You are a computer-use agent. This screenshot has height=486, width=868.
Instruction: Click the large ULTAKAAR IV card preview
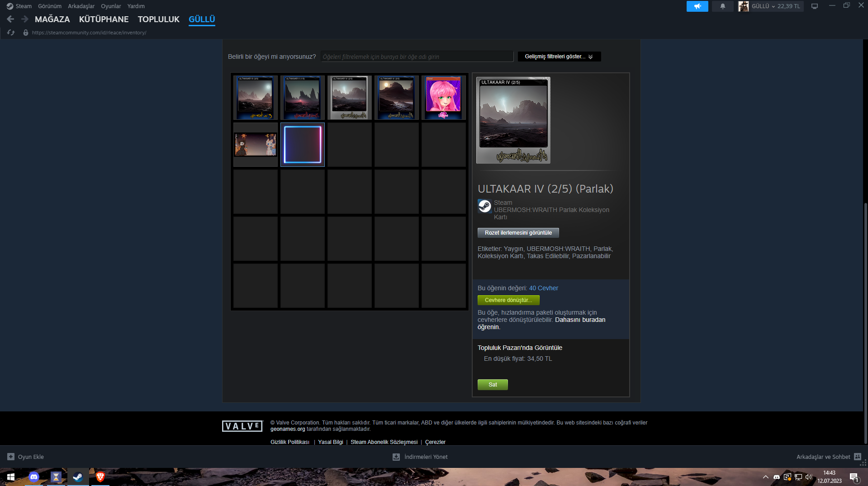coord(513,120)
